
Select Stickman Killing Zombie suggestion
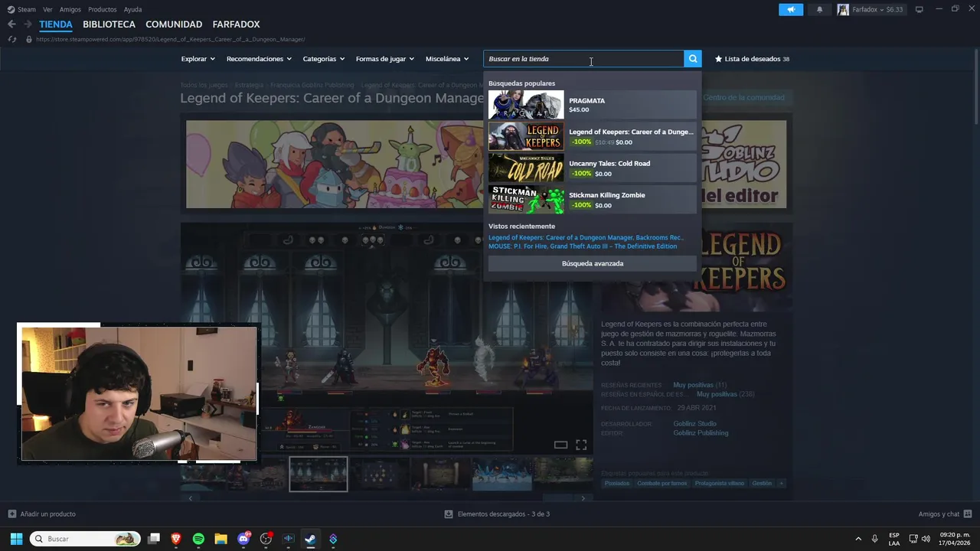(593, 200)
